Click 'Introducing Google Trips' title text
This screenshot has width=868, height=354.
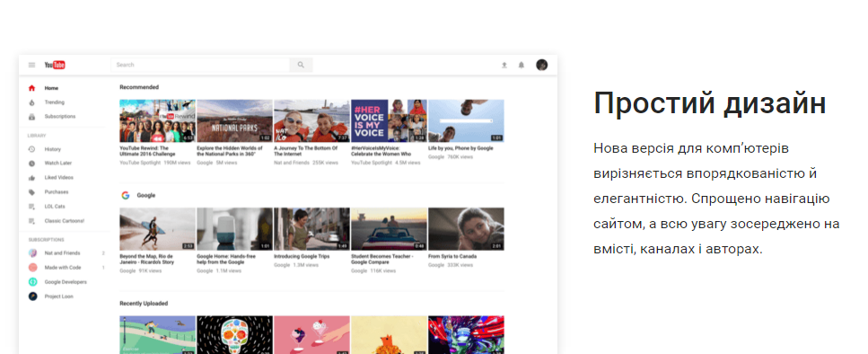click(x=302, y=256)
